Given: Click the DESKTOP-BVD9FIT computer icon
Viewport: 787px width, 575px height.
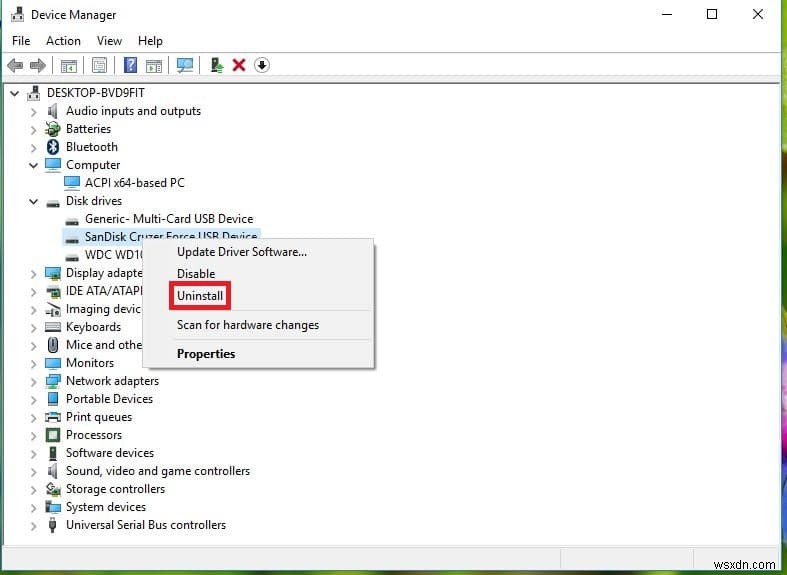Looking at the screenshot, I should [34, 93].
